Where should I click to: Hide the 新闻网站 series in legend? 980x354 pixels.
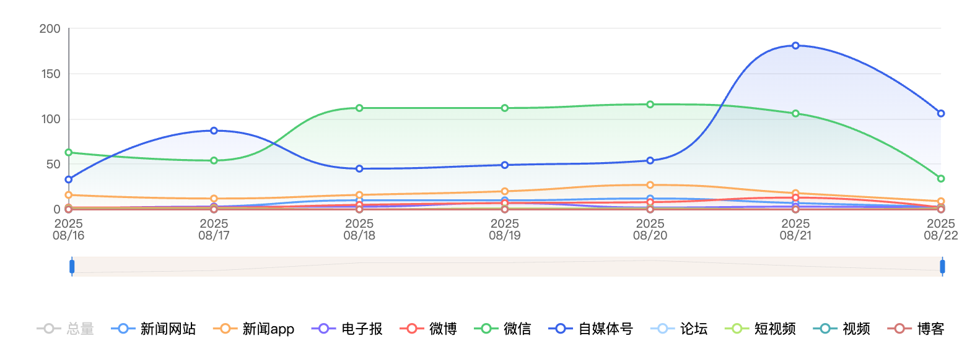pos(154,329)
